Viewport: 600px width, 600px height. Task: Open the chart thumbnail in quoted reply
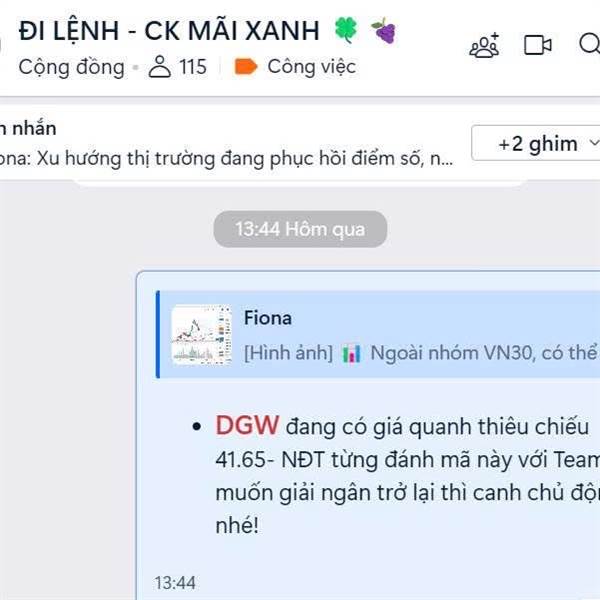202,334
